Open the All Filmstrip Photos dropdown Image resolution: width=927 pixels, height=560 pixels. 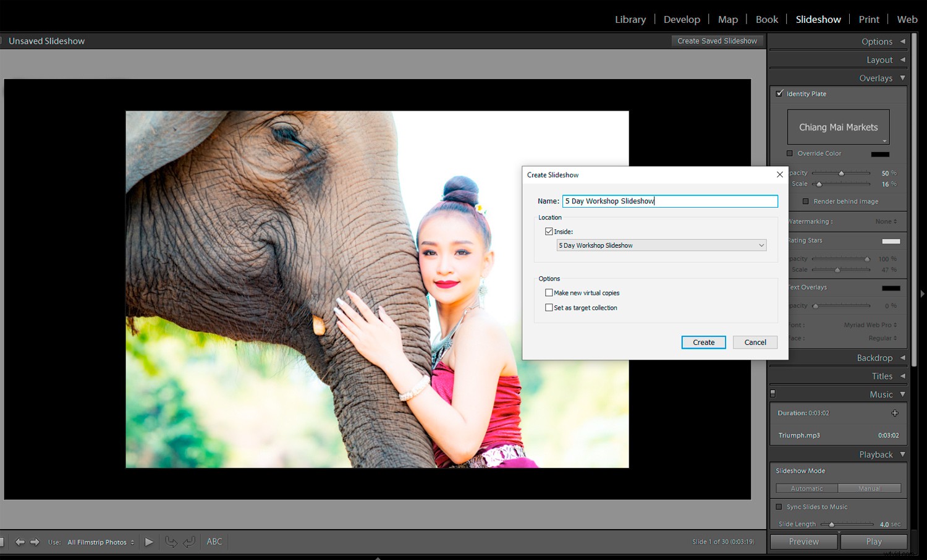[100, 541]
